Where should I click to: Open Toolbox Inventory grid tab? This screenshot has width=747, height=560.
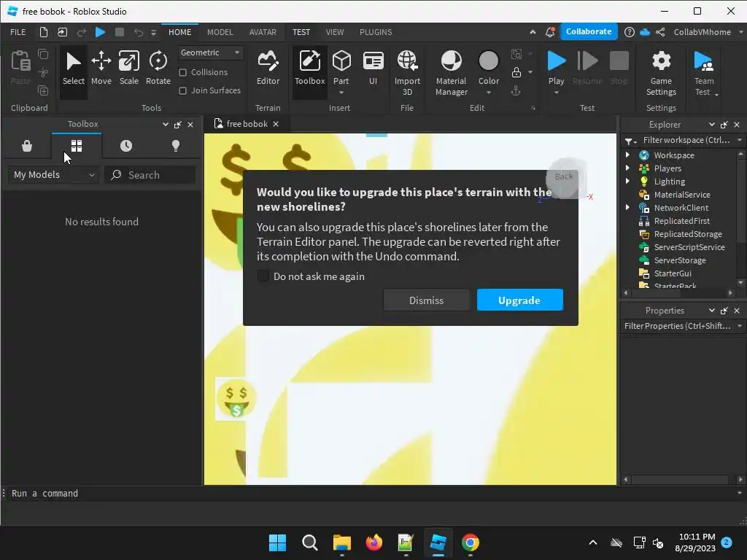tap(77, 146)
